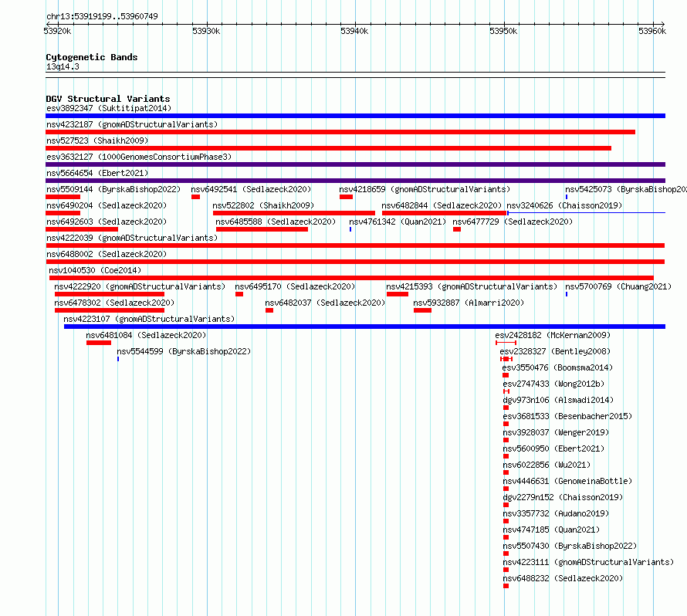
Task: Click the DGV Structural Variants track title
Action: [x=108, y=99]
